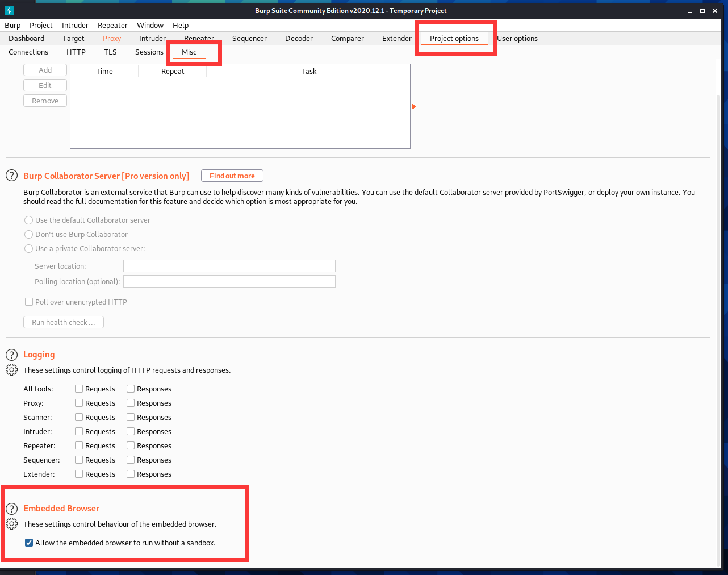Switch to the Target tab
This screenshot has height=575, width=728.
pyautogui.click(x=73, y=39)
